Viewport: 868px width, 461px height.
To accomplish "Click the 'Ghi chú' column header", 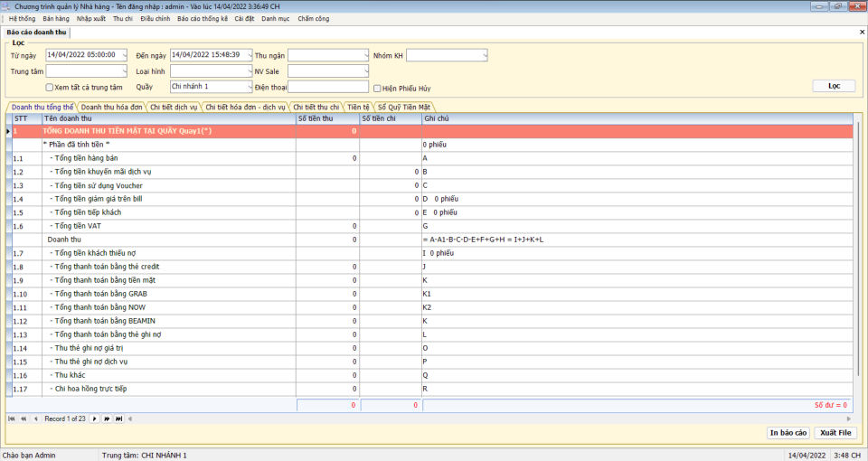I will 637,118.
